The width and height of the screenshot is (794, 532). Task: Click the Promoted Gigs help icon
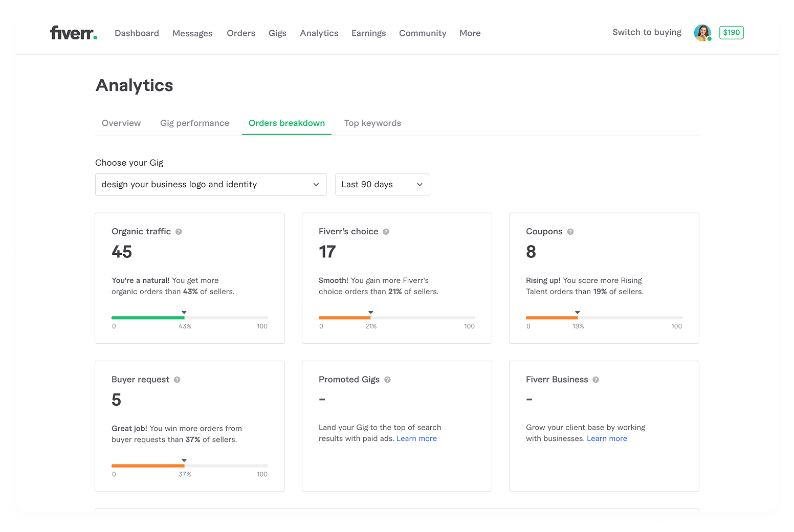[x=387, y=380]
